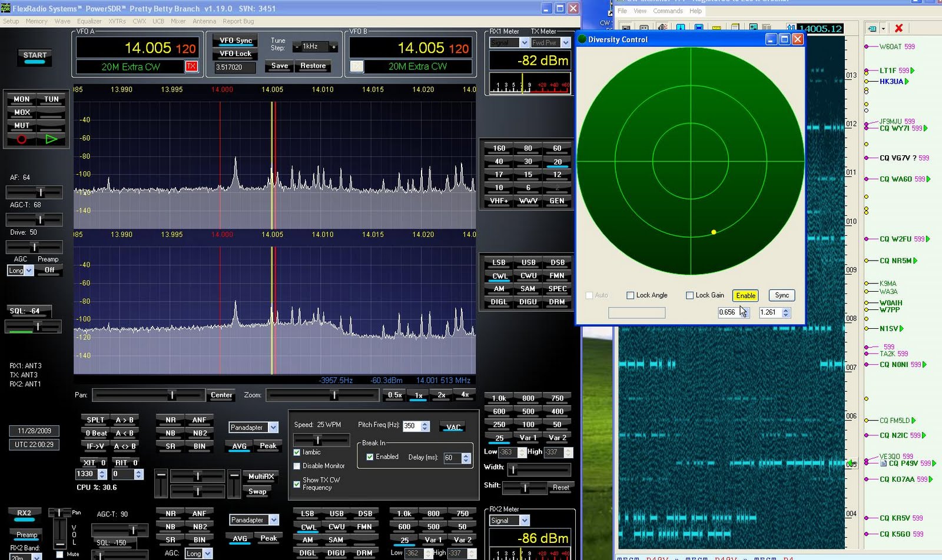Adjust the AF volume slider
Viewport: 942px width, 560px height.
(34, 192)
